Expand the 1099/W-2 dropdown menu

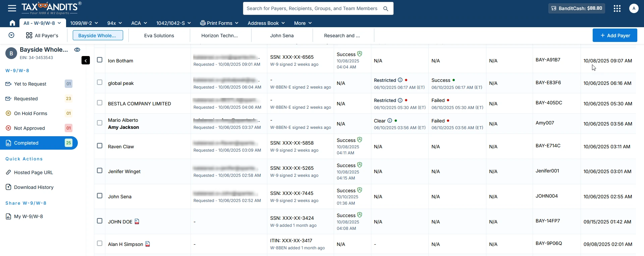pyautogui.click(x=84, y=23)
